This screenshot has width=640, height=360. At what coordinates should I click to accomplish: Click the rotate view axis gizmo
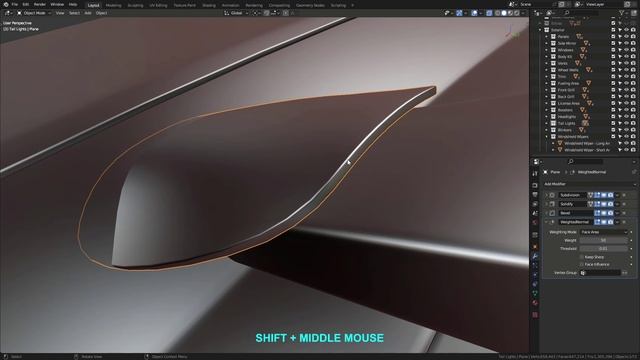[x=512, y=33]
